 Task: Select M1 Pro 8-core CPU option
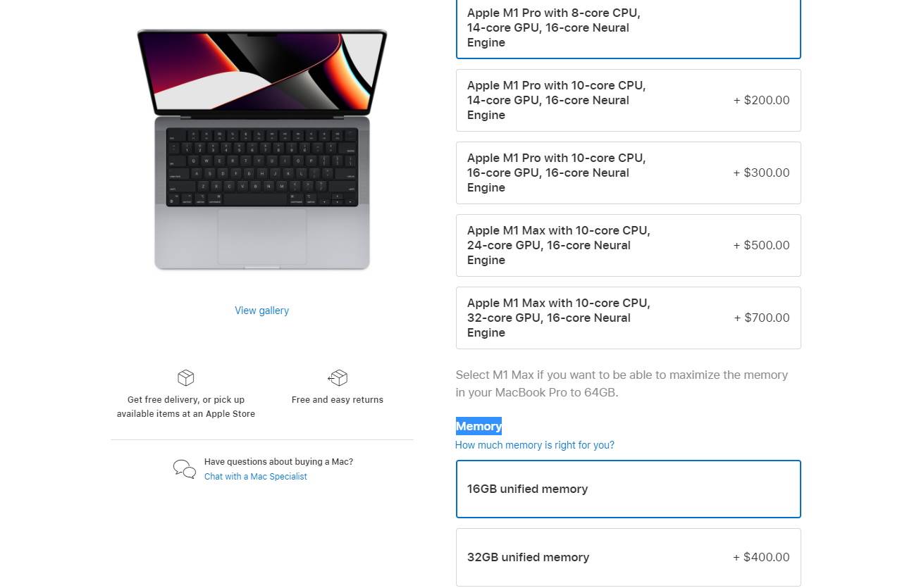pos(628,28)
